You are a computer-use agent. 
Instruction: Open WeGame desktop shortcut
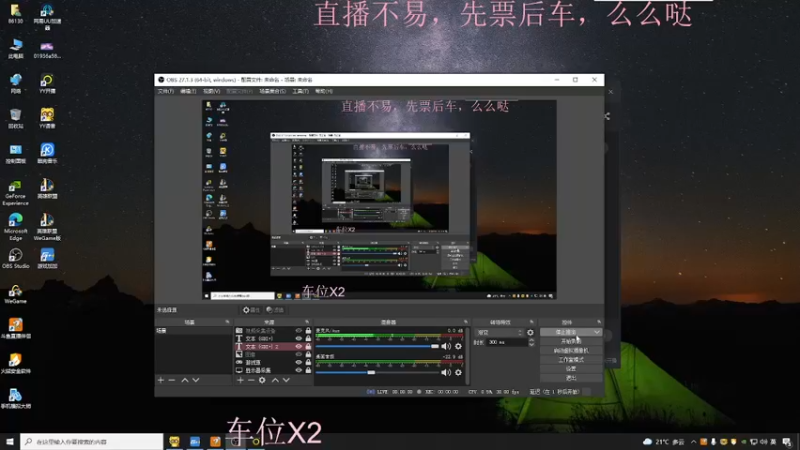click(15, 294)
